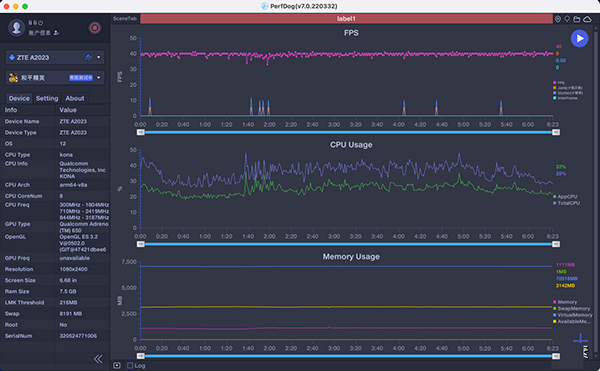600x371 pixels.
Task: Click the blue test mode badge
Action: 81,78
